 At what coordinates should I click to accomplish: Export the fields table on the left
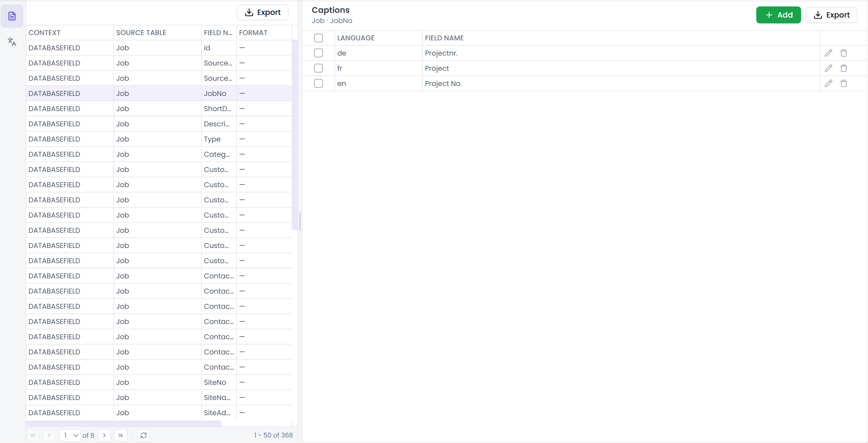point(263,13)
